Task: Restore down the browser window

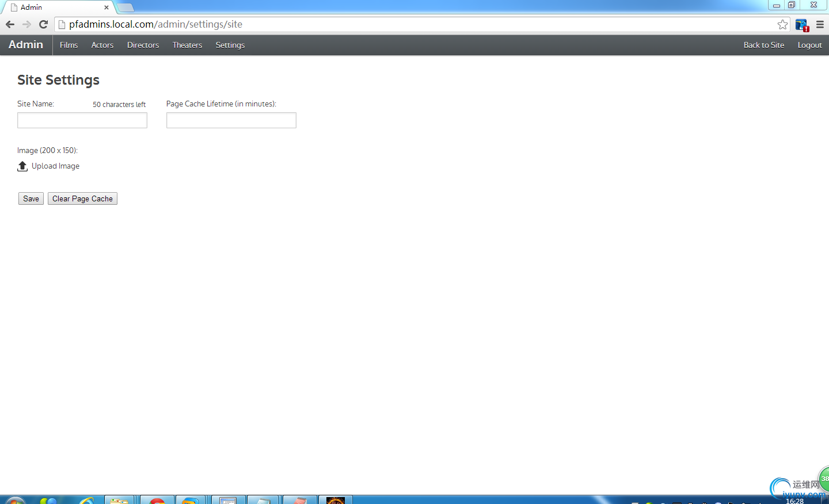Action: coord(792,5)
